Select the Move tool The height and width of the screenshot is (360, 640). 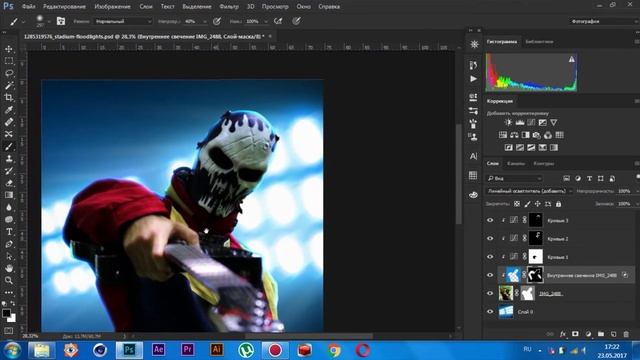click(x=9, y=49)
